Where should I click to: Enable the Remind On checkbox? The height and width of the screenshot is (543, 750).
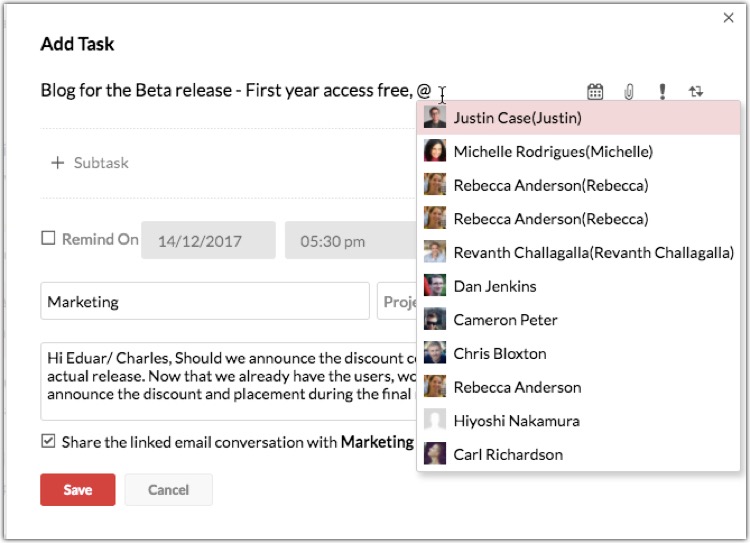tap(48, 239)
